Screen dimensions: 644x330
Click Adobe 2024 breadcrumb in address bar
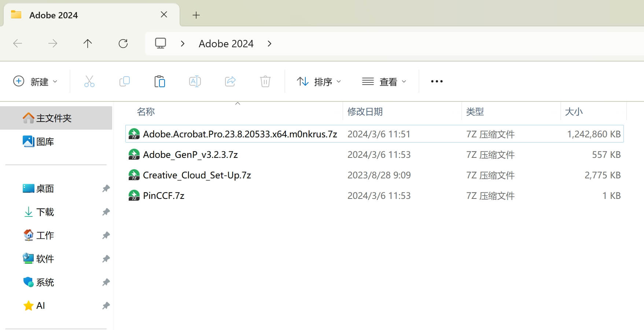[x=226, y=44]
